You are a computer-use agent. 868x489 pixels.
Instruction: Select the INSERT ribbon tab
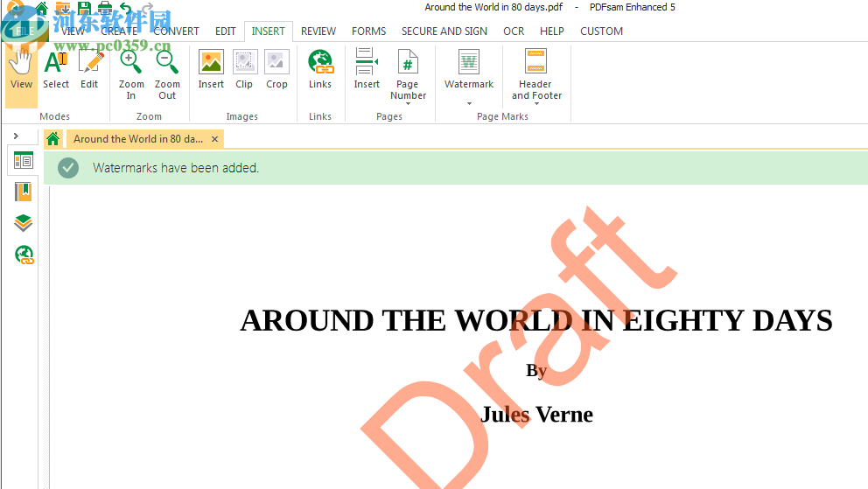point(269,31)
